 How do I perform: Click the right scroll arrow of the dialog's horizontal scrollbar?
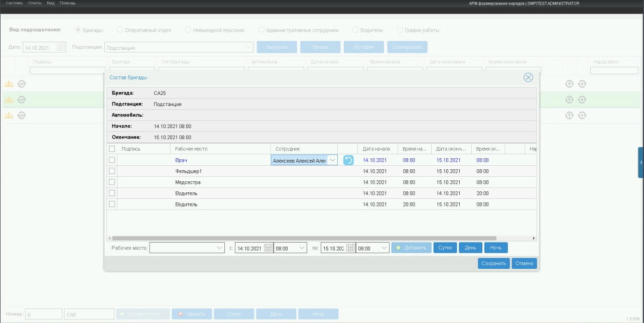(534, 238)
